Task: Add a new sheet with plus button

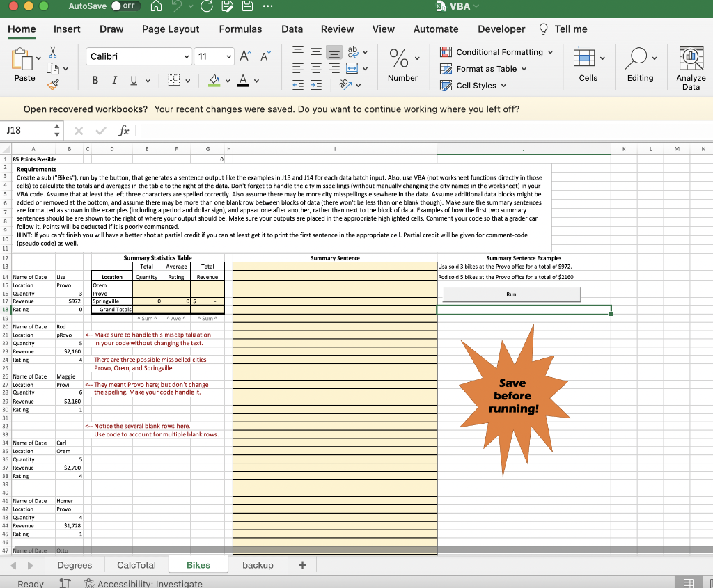Action: [x=302, y=565]
